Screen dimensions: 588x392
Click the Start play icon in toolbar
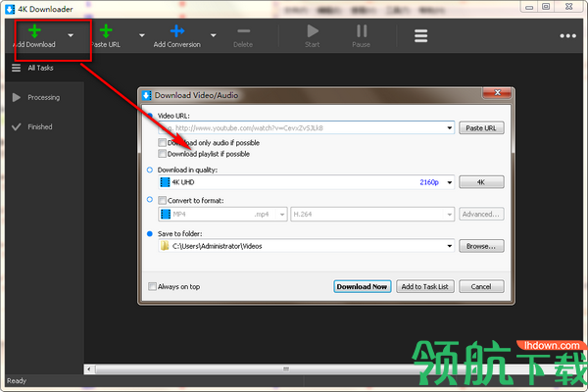coord(313,31)
